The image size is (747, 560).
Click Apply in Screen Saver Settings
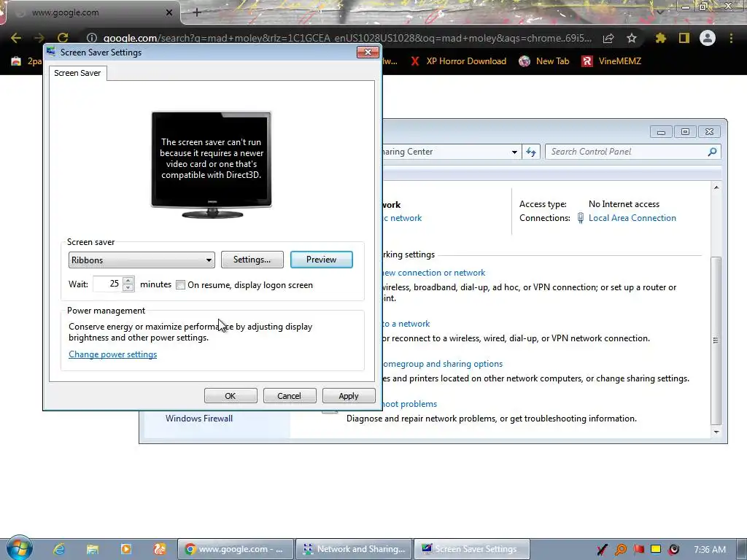[x=349, y=396]
